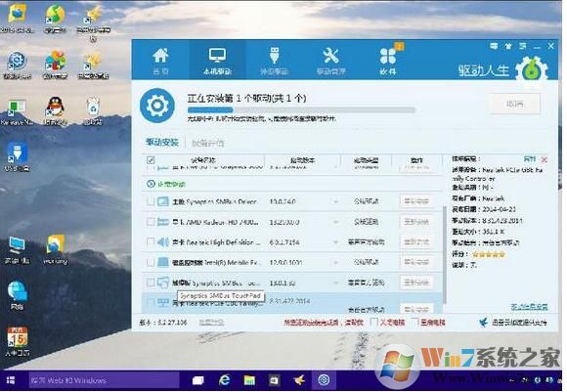Click the graphics card icon in AMD Radeon row

163,222
